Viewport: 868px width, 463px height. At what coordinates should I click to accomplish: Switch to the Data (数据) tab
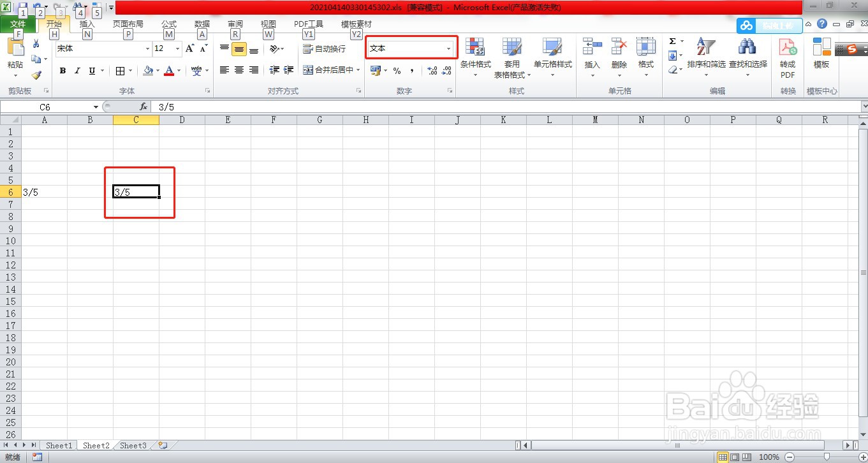click(202, 24)
